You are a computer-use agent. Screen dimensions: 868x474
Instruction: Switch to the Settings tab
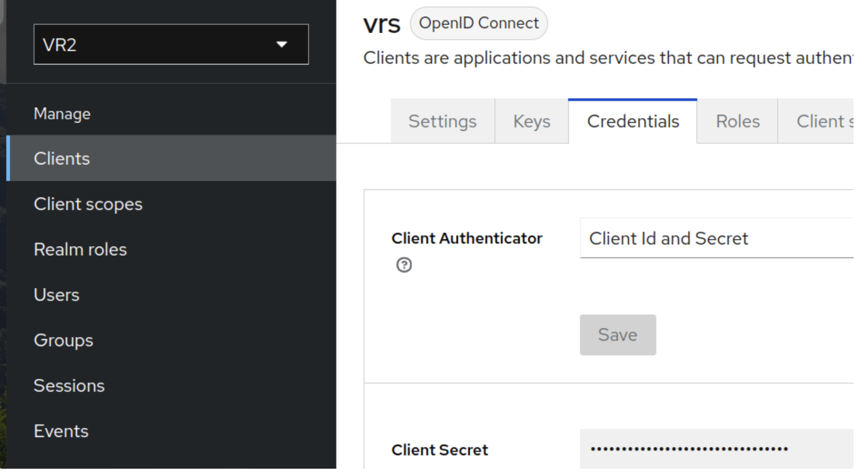442,121
